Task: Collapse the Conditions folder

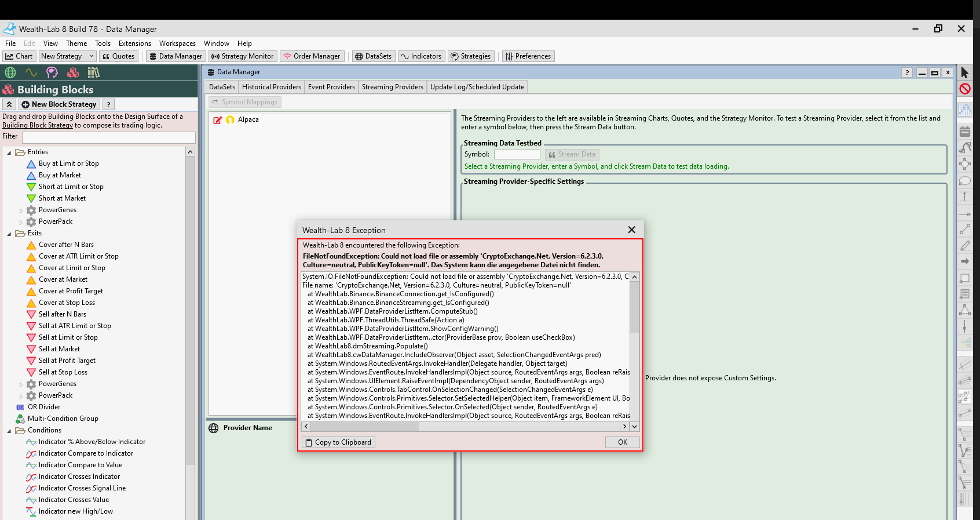Action: click(9, 431)
